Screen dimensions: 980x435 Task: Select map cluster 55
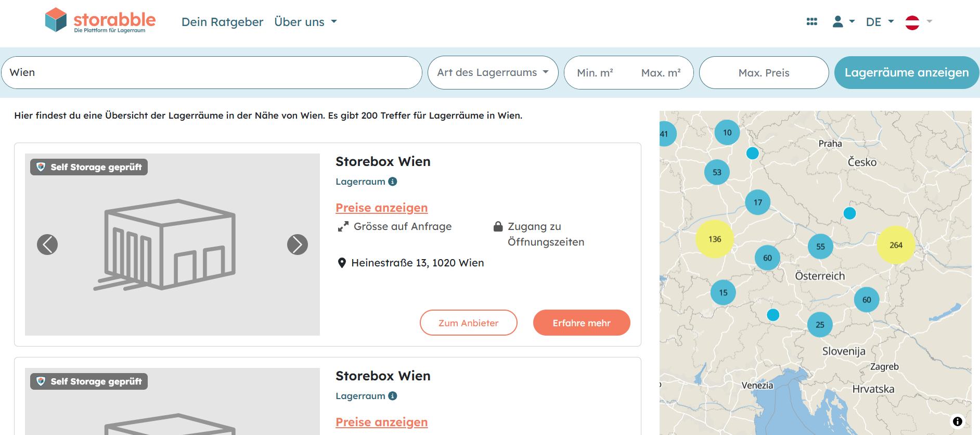(x=820, y=247)
